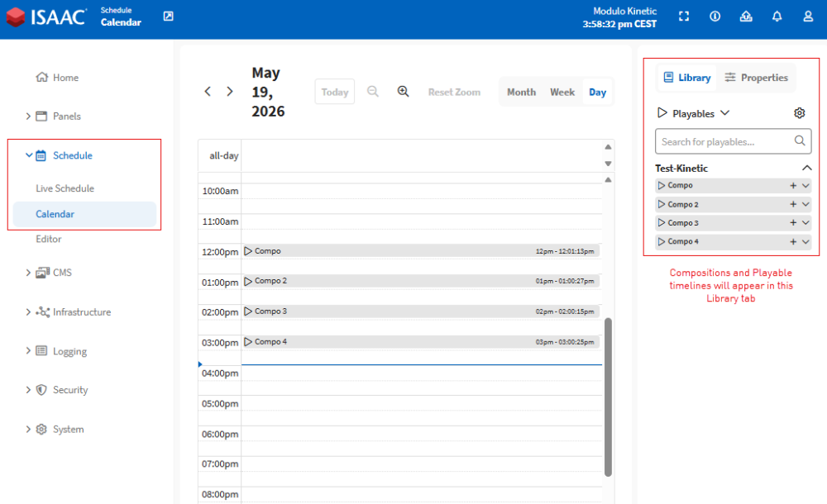The width and height of the screenshot is (827, 504).
Task: Add Compo 2 with plus icon
Action: click(793, 204)
